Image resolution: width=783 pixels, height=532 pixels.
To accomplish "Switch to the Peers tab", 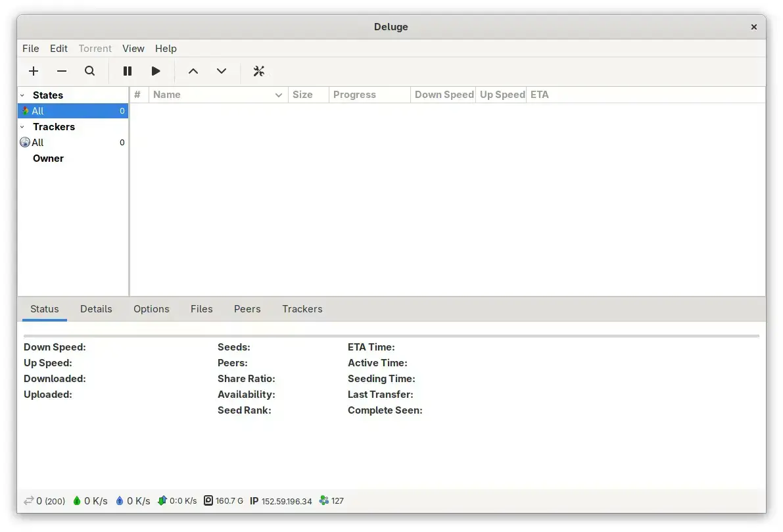I will click(x=247, y=308).
